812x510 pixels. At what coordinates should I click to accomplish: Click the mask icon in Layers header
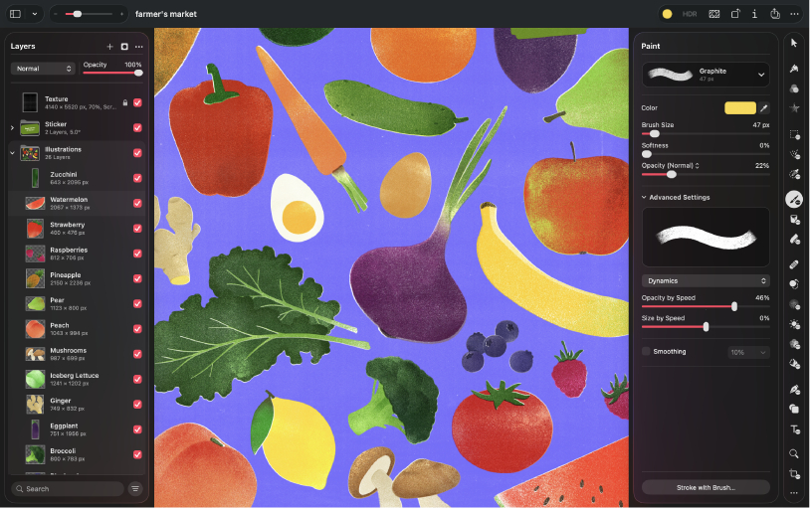point(124,47)
